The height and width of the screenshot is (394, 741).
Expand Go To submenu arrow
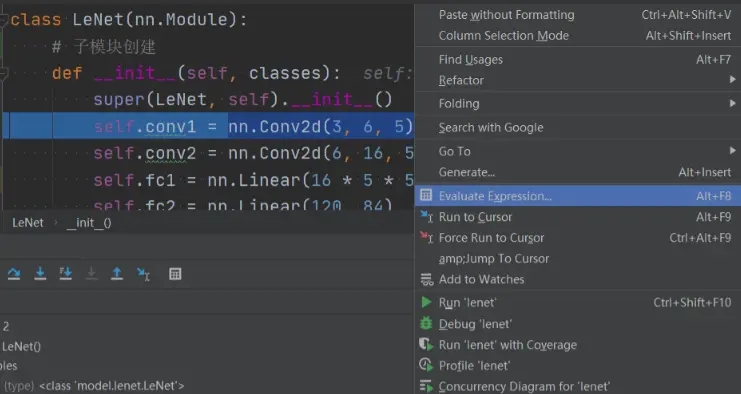(x=732, y=151)
